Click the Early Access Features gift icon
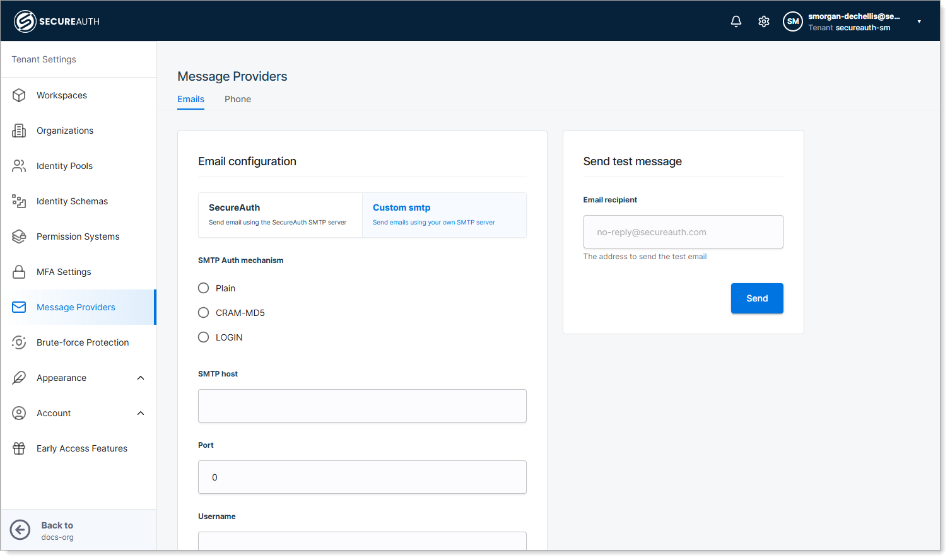The width and height of the screenshot is (950, 560). (x=19, y=448)
